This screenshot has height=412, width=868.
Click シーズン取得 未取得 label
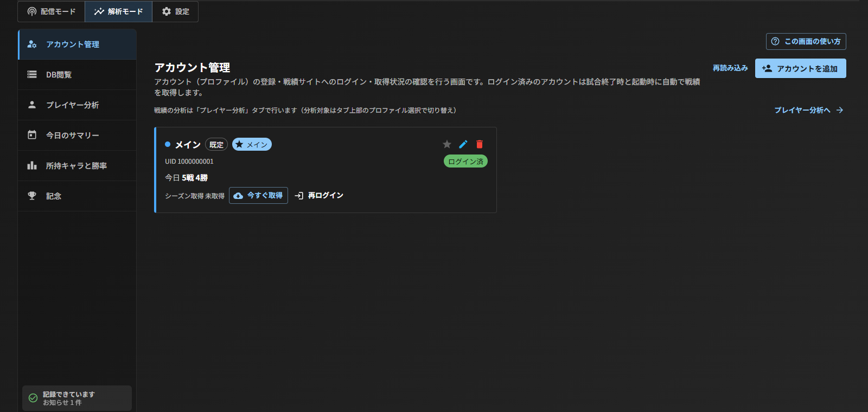coord(195,196)
